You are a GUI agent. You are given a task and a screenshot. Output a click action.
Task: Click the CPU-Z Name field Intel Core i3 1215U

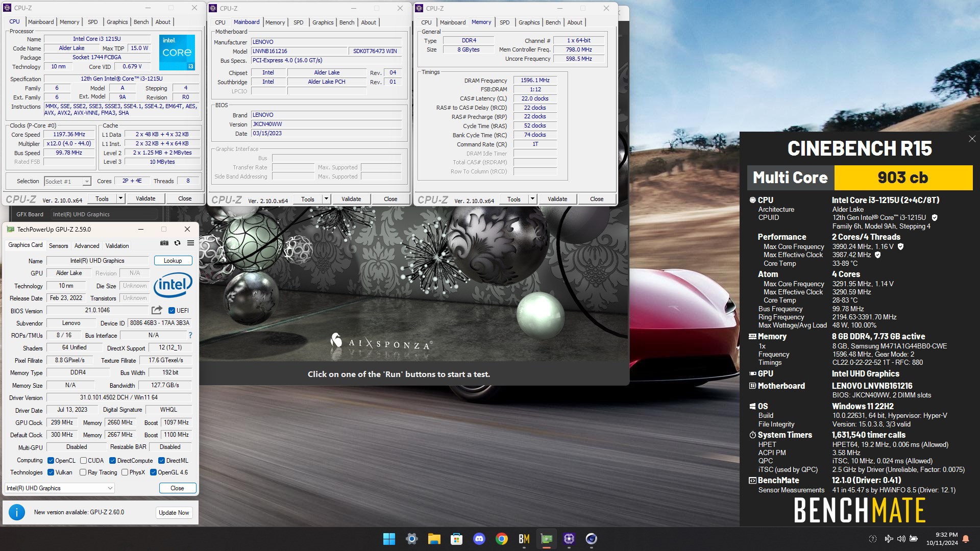(97, 39)
